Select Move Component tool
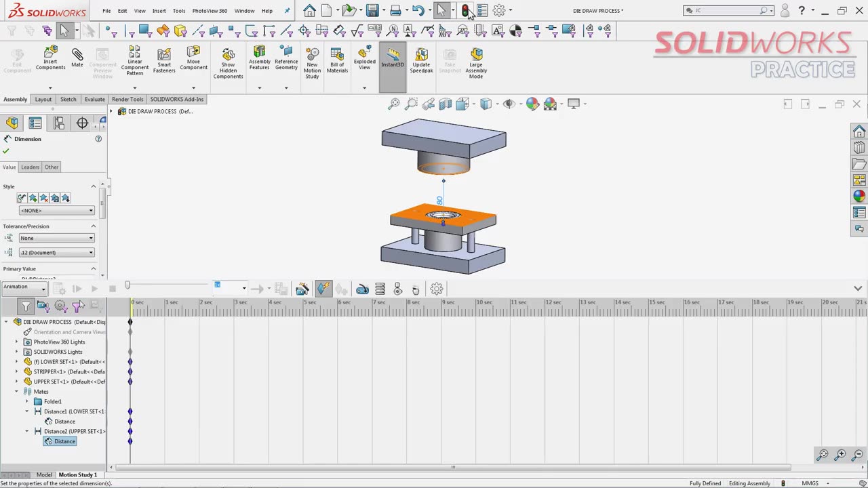868x488 pixels. (x=193, y=58)
